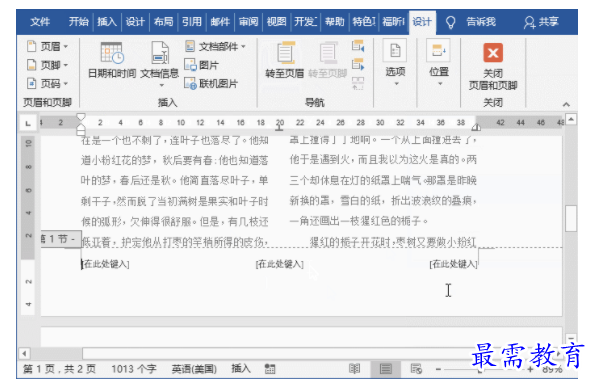Toggle the 插入 insert mode indicator
Screen dimensions: 593x387
tap(241, 368)
